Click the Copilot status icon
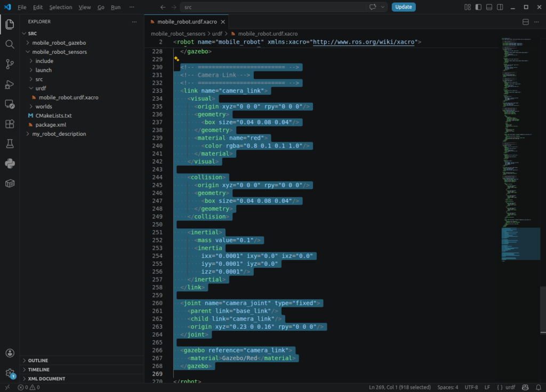 pyautogui.click(x=525, y=387)
